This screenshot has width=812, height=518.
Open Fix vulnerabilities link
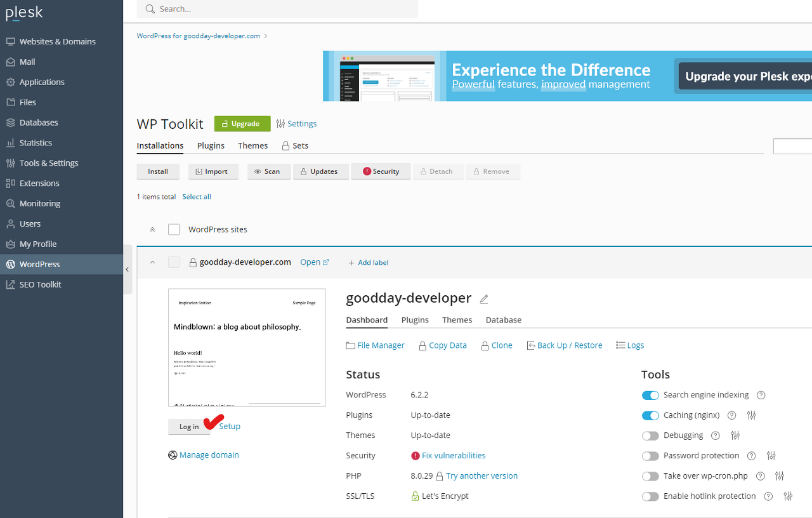click(454, 456)
